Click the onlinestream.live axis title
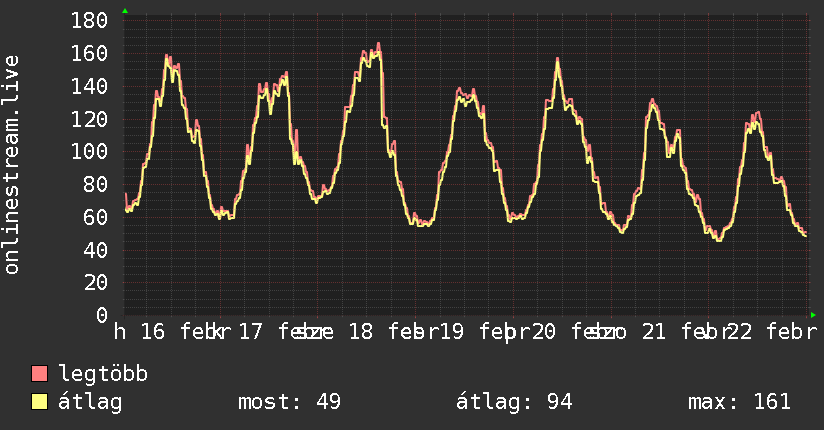The width and height of the screenshot is (824, 430). pyautogui.click(x=11, y=165)
